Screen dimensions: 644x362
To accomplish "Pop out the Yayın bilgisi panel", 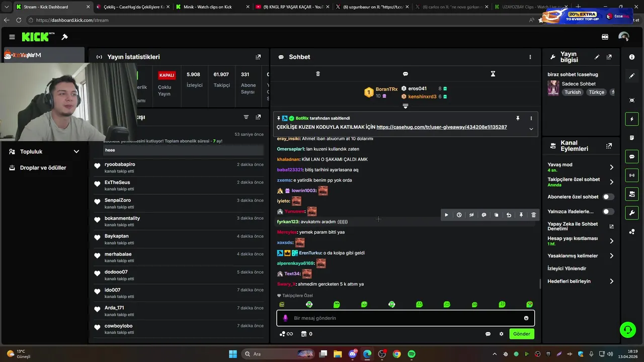I will (609, 57).
